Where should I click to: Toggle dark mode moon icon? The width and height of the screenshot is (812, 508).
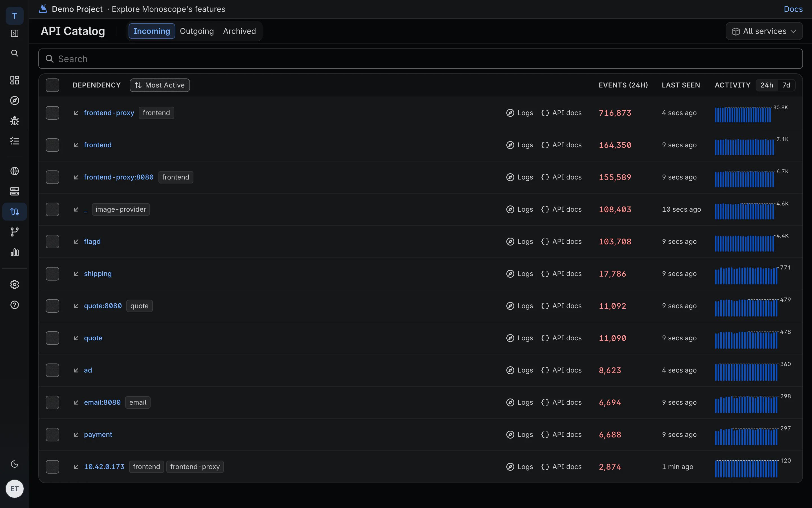tap(14, 464)
